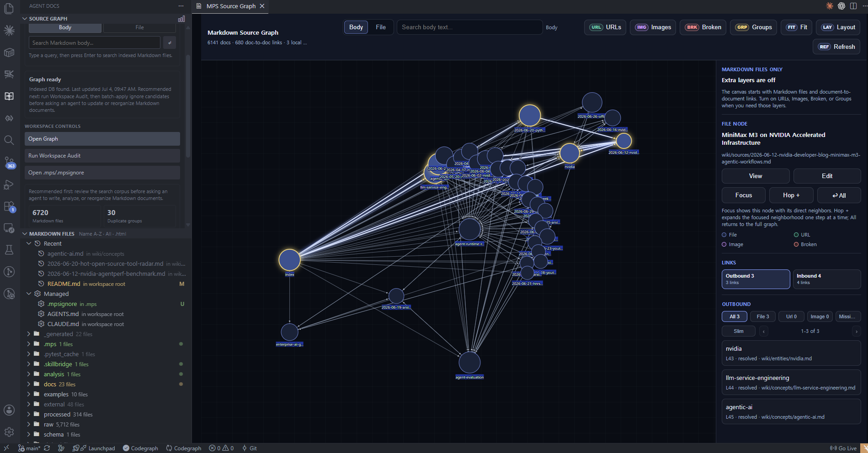Open the SK extension view in activity bar

click(9, 74)
